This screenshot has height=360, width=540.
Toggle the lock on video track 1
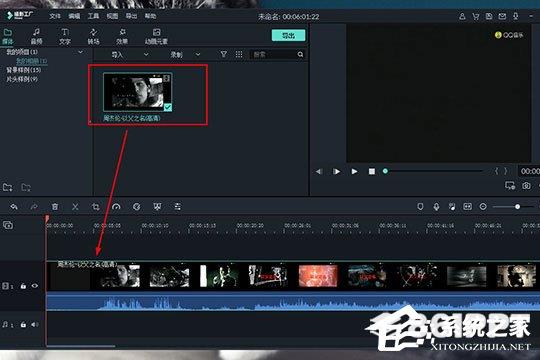coord(23,286)
